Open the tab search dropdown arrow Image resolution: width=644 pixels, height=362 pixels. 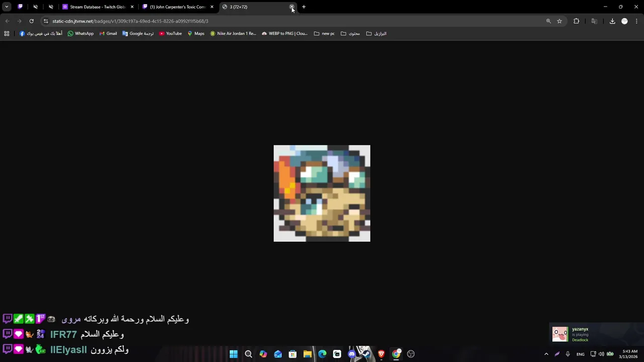[x=7, y=7]
